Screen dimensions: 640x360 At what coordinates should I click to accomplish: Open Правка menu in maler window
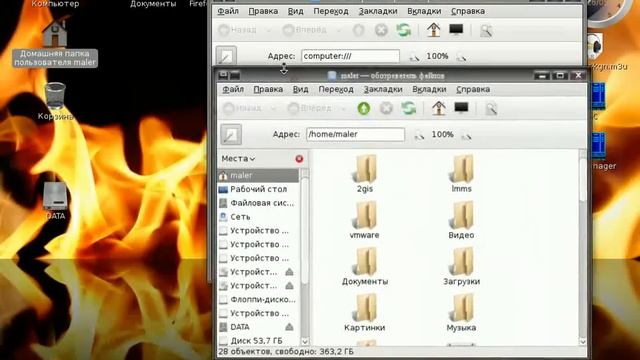point(268,89)
